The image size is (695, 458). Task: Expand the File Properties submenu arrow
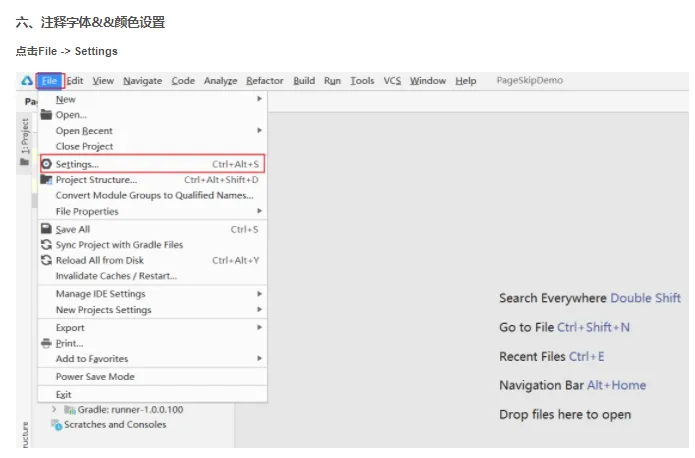[x=259, y=211]
